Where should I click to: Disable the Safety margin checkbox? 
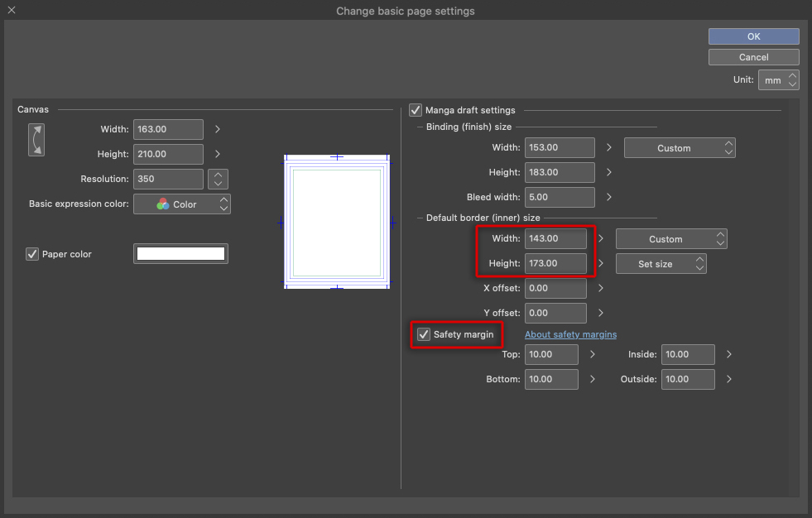click(424, 334)
